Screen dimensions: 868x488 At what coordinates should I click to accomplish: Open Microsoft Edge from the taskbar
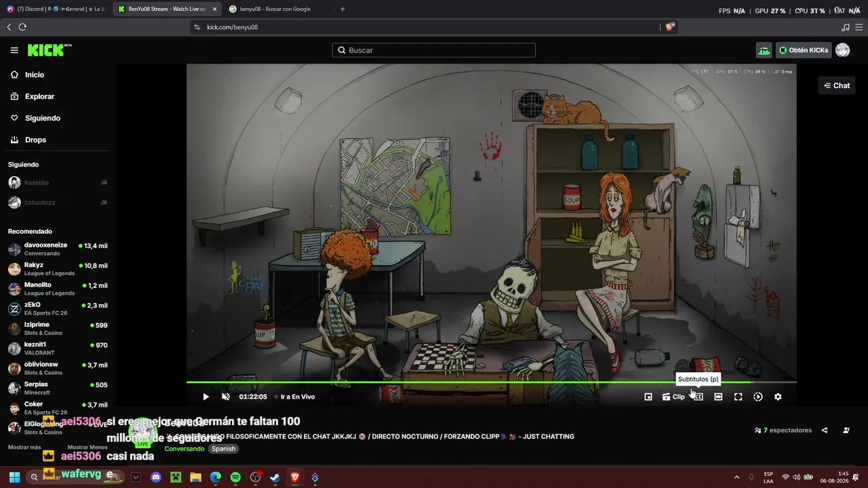(216, 477)
